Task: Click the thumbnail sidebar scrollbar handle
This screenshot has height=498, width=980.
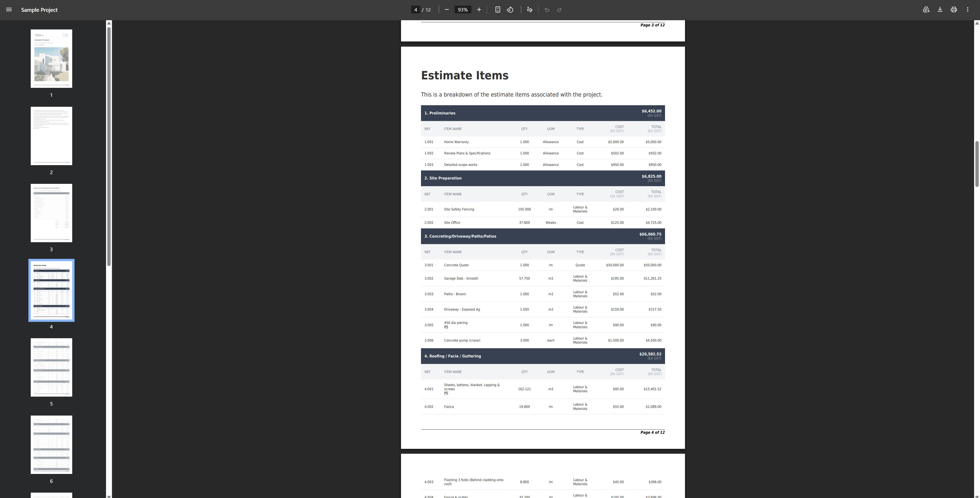Action: click(x=109, y=146)
